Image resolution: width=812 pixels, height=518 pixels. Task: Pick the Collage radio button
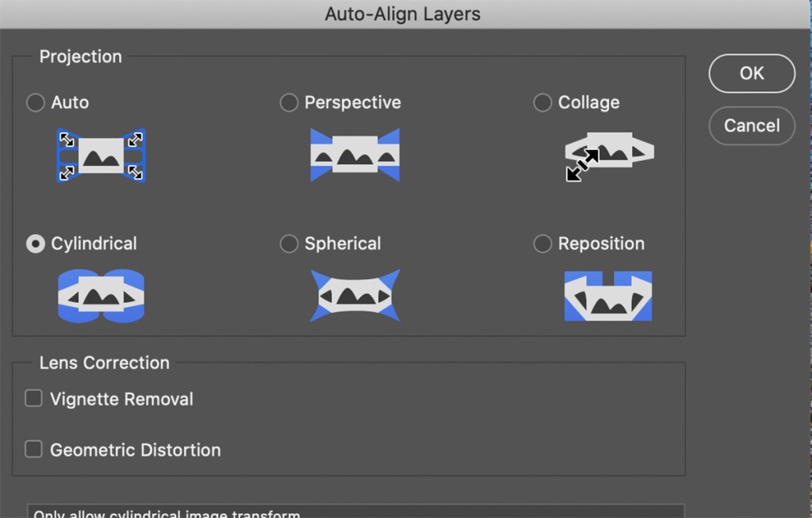(x=542, y=103)
